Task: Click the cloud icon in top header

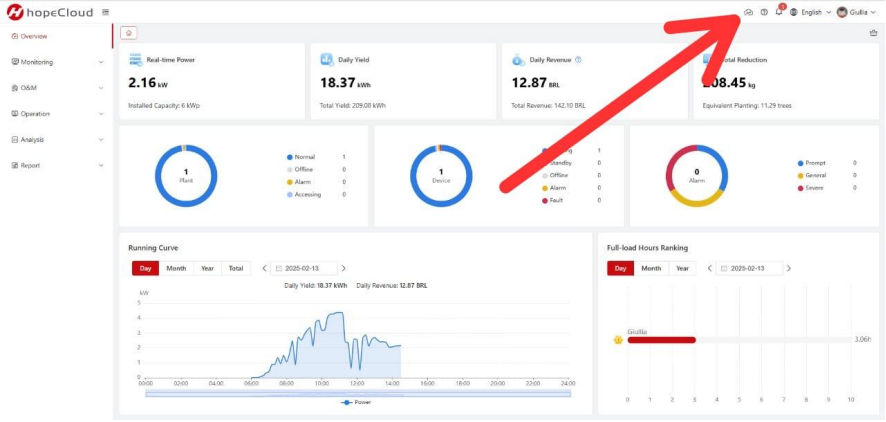Action: (x=749, y=12)
